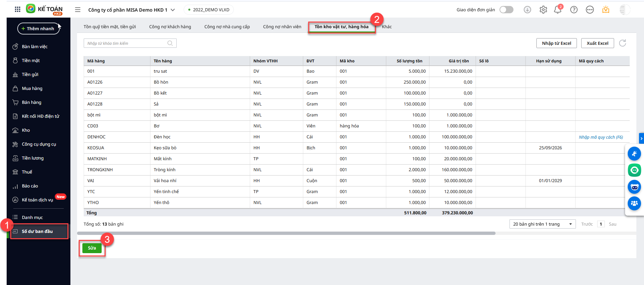Click the green Sửa button

pos(92,248)
